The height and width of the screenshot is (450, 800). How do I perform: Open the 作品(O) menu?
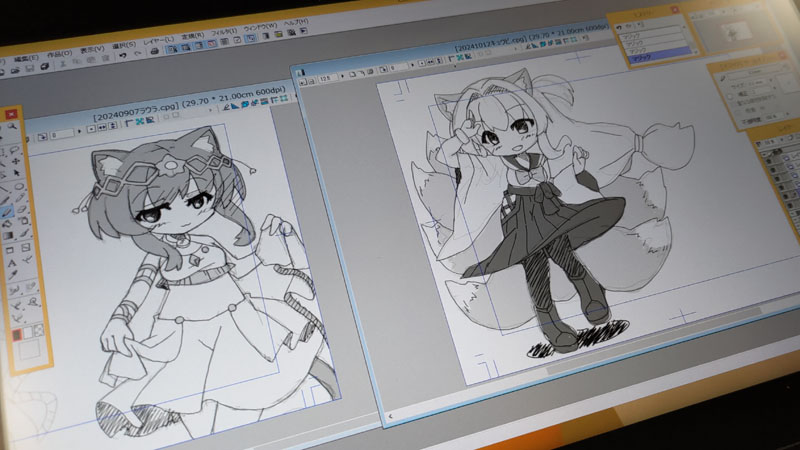click(x=59, y=54)
